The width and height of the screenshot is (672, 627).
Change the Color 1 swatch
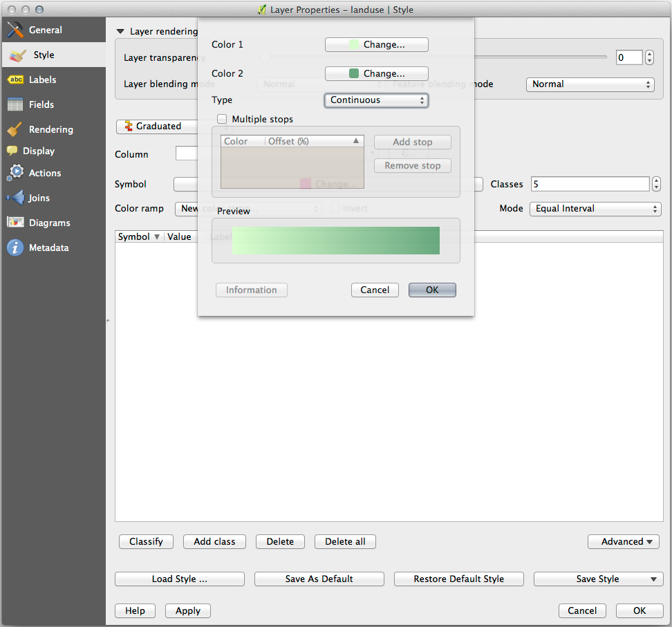point(376,45)
